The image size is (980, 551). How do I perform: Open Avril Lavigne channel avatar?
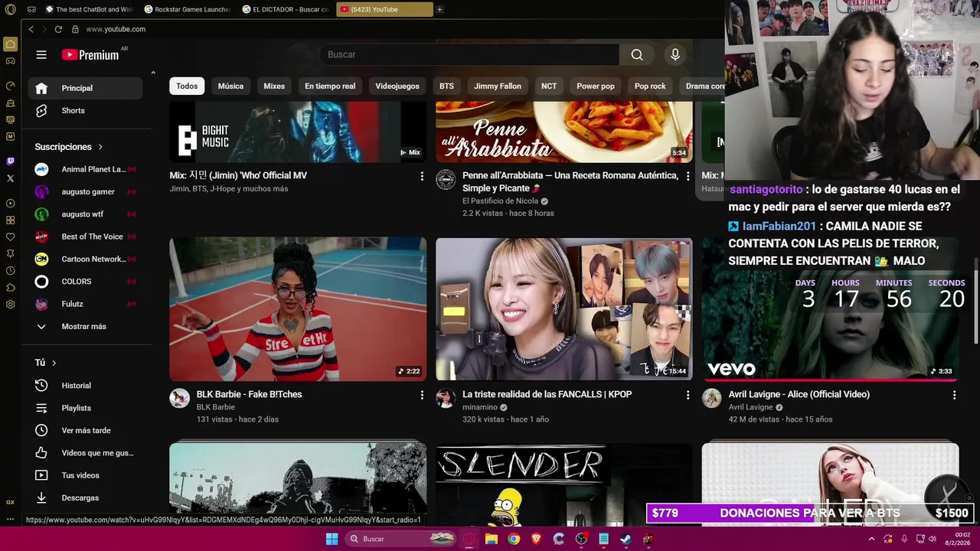[x=712, y=398]
